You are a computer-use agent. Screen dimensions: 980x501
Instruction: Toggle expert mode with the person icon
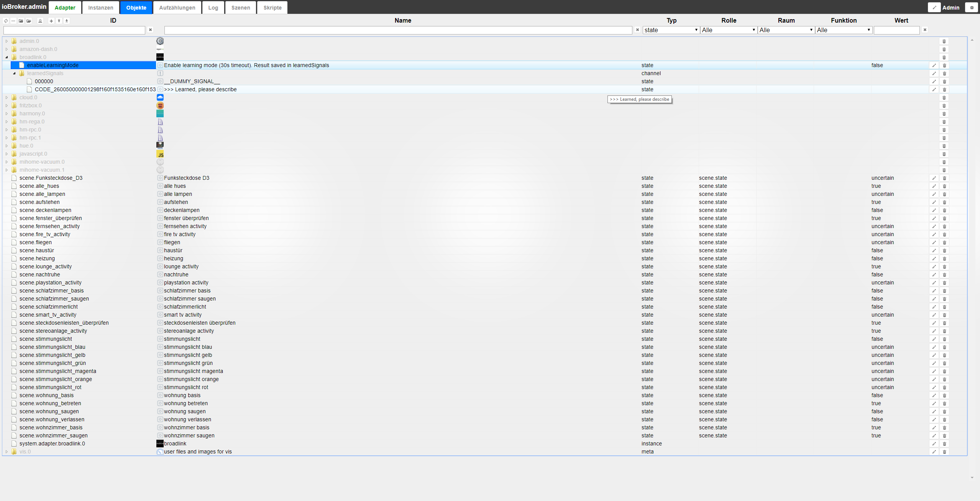pyautogui.click(x=40, y=21)
